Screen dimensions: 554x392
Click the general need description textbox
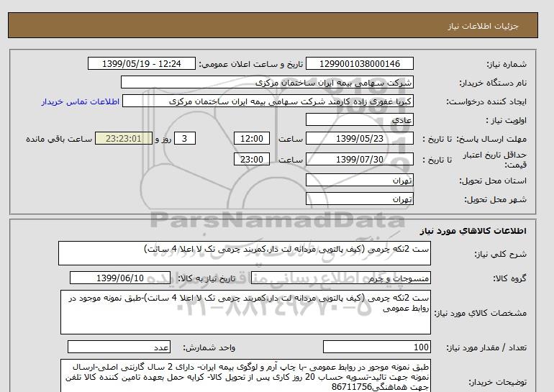pos(245,253)
